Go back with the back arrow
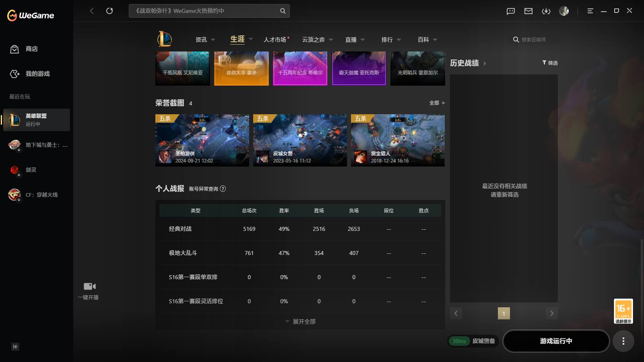Image resolution: width=644 pixels, height=362 pixels. tap(92, 11)
